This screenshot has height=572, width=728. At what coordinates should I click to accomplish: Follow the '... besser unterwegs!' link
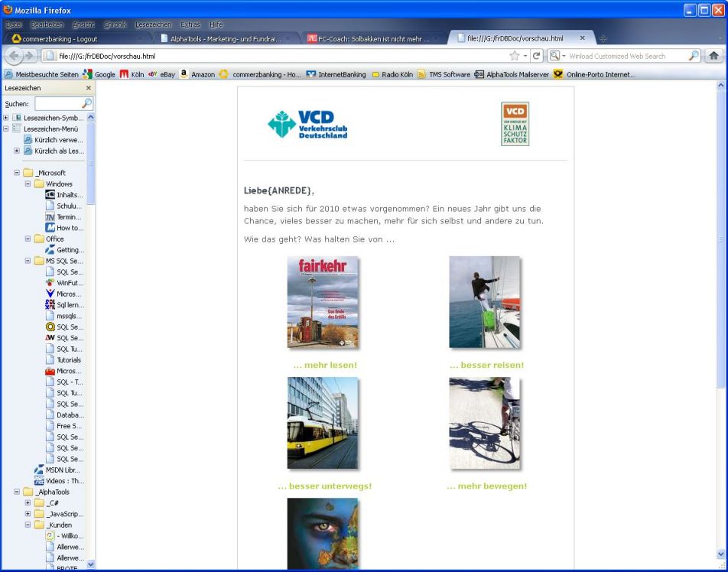tap(325, 486)
